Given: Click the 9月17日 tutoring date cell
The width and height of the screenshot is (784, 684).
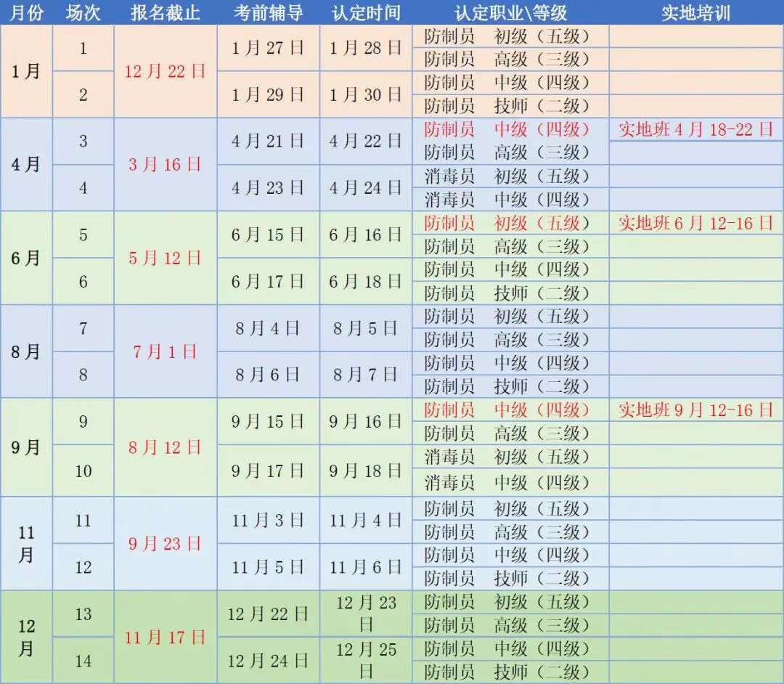Looking at the screenshot, I should (x=268, y=471).
